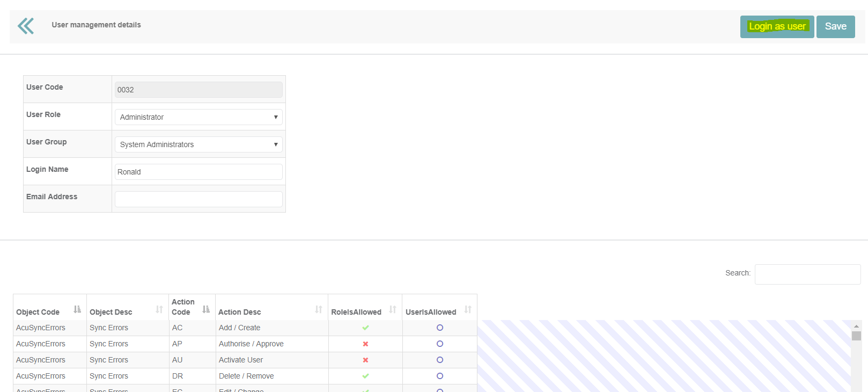Sort by Action Code sort icon
The image size is (868, 392).
[206, 309]
